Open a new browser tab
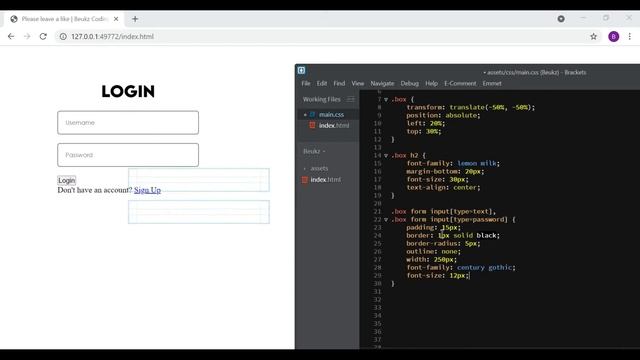This screenshot has height=360, width=640. click(x=135, y=19)
